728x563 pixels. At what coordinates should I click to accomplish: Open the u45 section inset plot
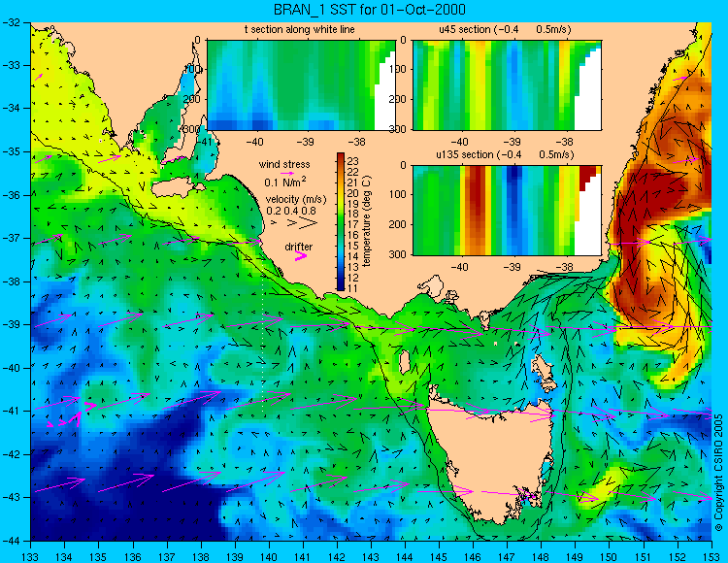click(x=507, y=85)
